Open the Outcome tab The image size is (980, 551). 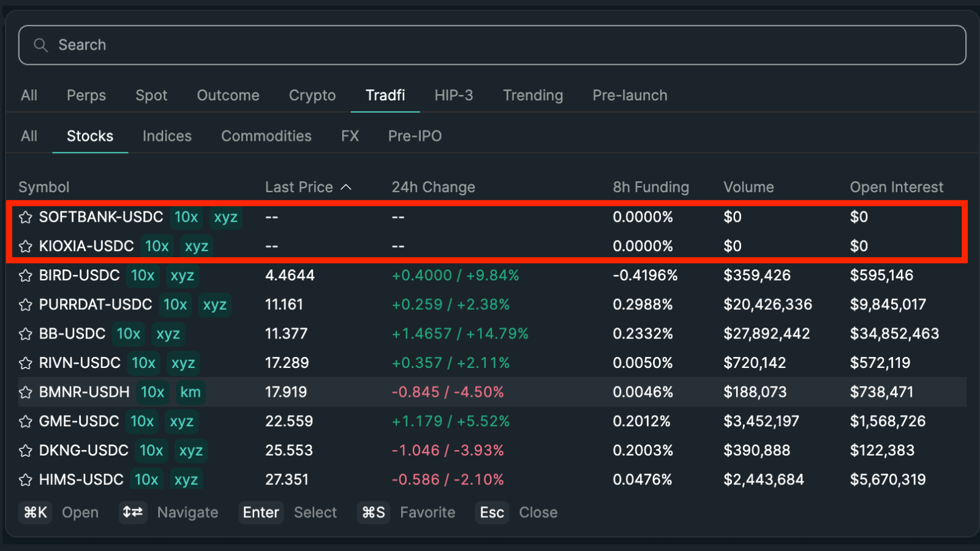pos(228,96)
